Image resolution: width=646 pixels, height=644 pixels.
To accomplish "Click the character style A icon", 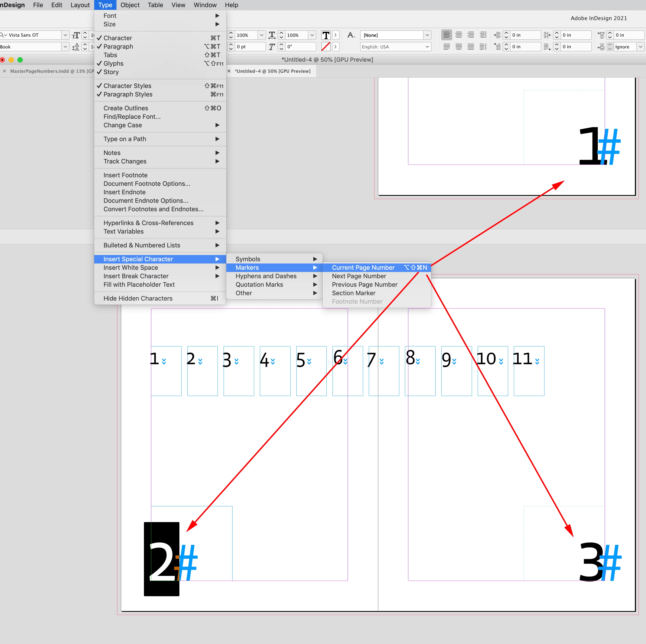I will tap(351, 35).
